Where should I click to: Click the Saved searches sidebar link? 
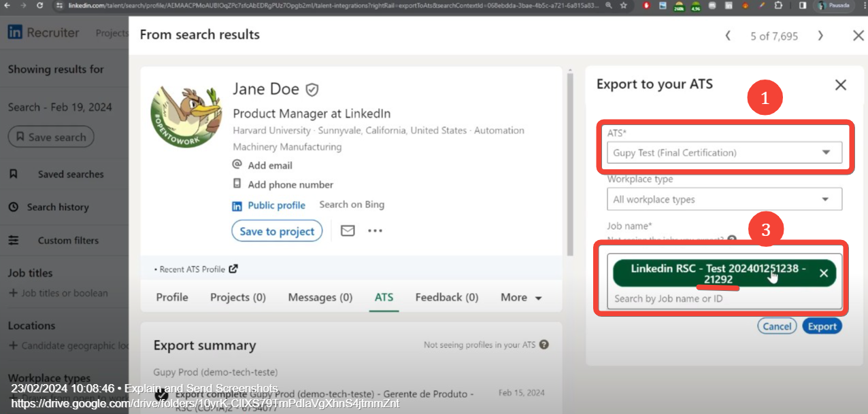tap(71, 174)
